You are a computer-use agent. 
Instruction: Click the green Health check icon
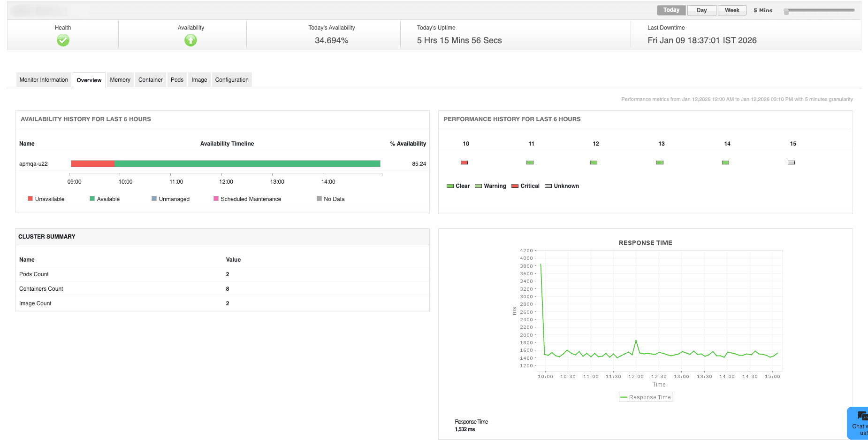(x=62, y=40)
